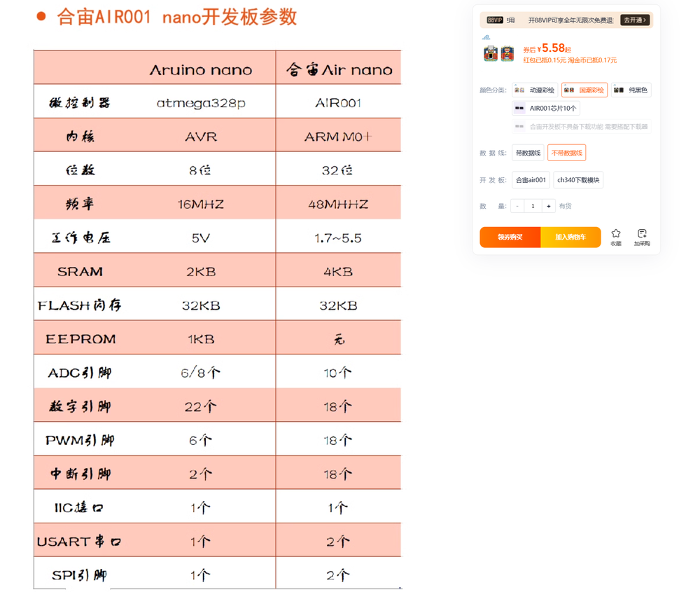The width and height of the screenshot is (700, 592).
Task: Click the atmega328p cell
Action: (x=201, y=103)
